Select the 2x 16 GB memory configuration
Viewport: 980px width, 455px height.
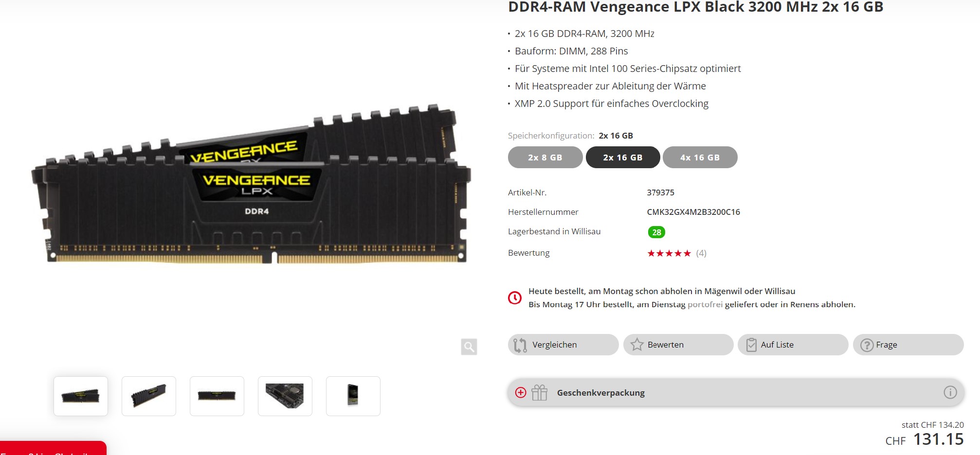623,157
